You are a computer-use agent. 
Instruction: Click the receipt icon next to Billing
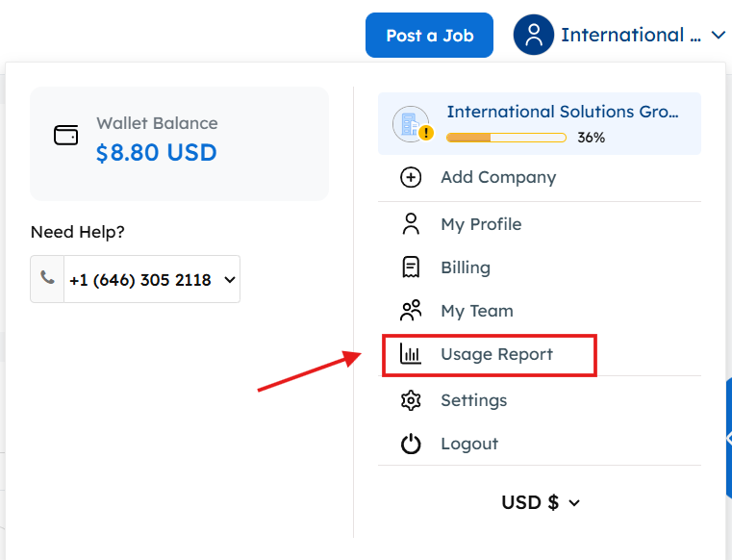pos(411,267)
